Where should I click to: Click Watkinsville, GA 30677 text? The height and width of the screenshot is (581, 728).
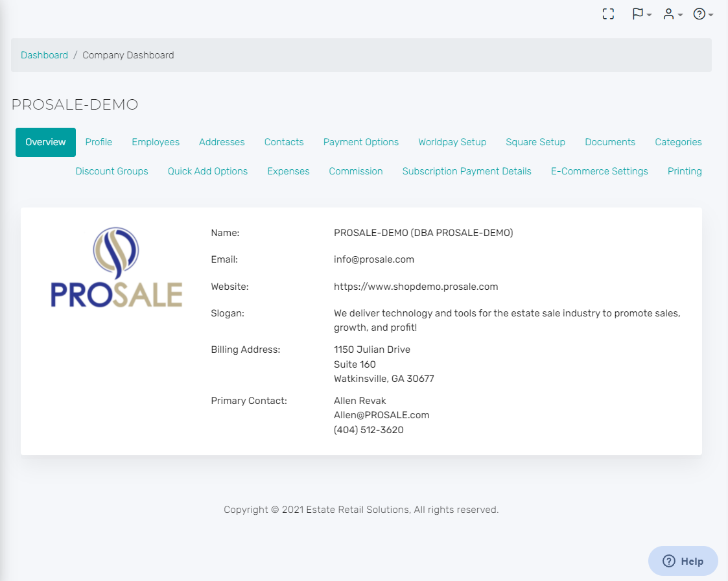(384, 379)
